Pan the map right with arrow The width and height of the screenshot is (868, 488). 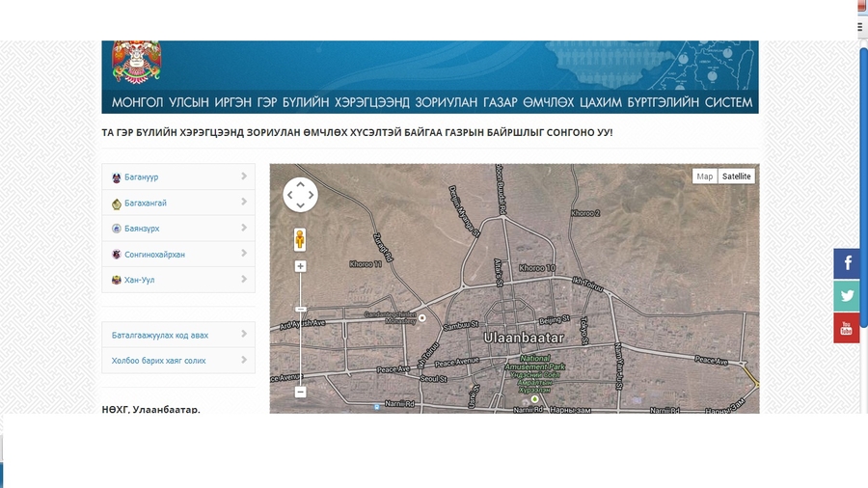[312, 195]
